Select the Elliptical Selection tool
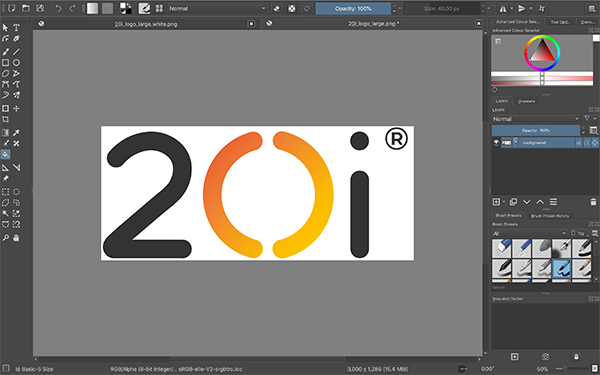Image resolution: width=600 pixels, height=375 pixels. 16,192
